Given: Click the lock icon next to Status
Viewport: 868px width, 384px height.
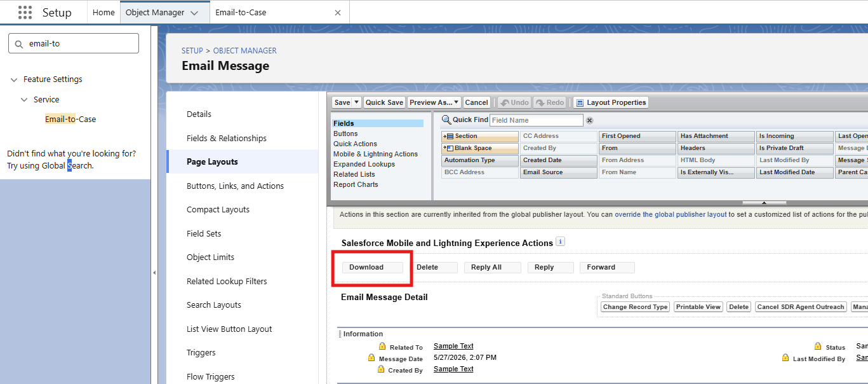Looking at the screenshot, I should click(x=818, y=346).
